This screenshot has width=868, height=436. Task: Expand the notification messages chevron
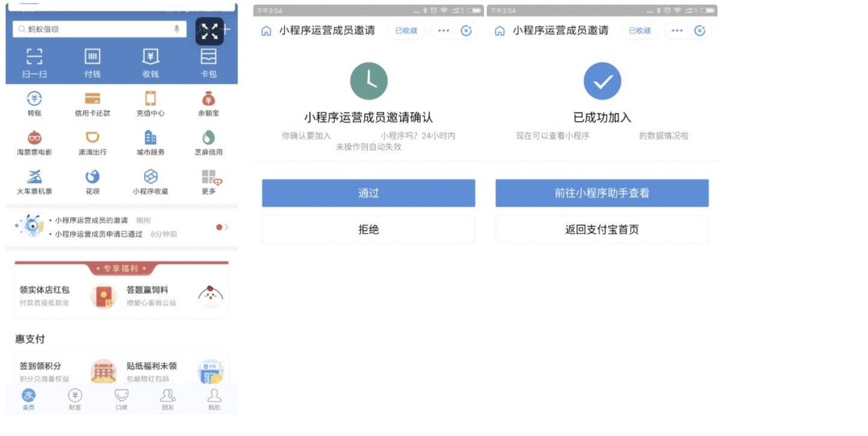[x=226, y=227]
